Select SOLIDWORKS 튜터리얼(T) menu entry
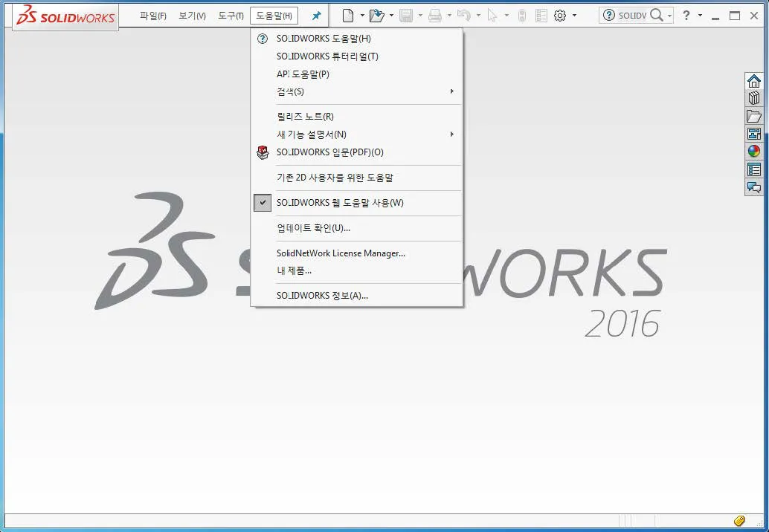Screen dimensions: 769x532 (357, 56)
